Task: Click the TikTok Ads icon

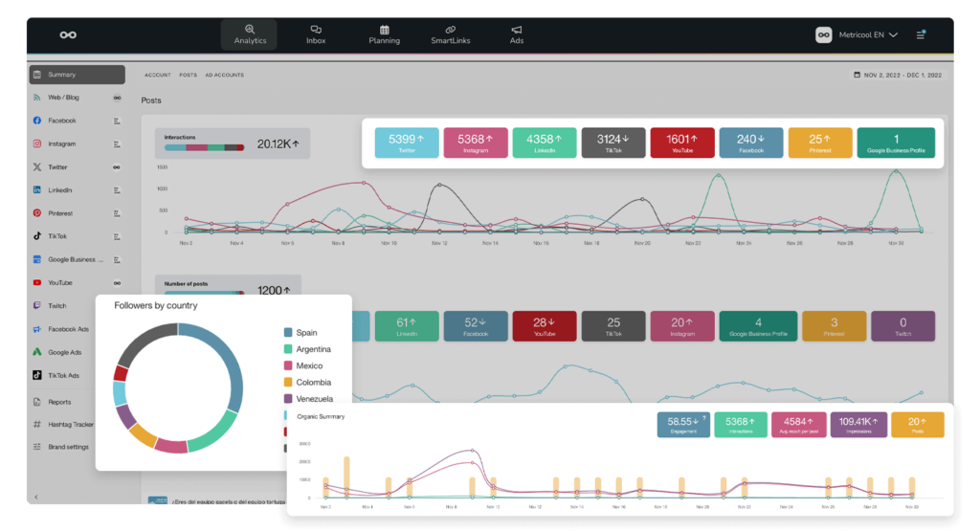Action: pos(37,375)
